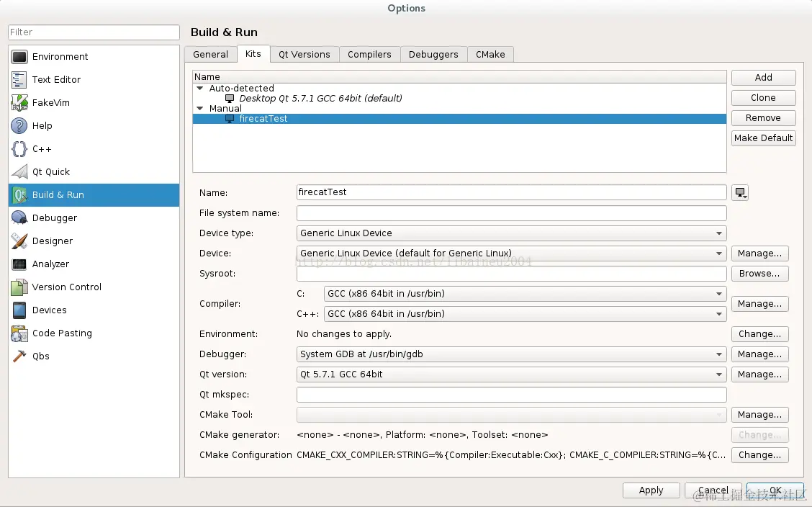Click Manage button for Qt version

coord(759,374)
